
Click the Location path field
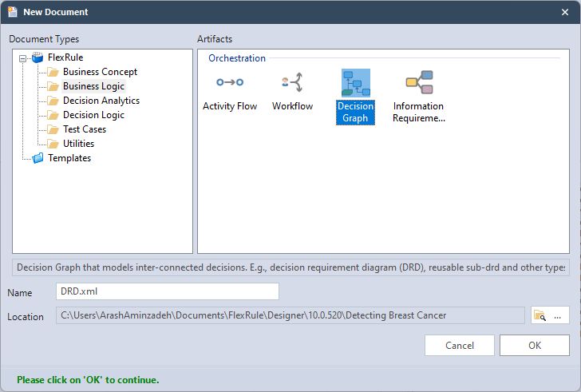290,315
